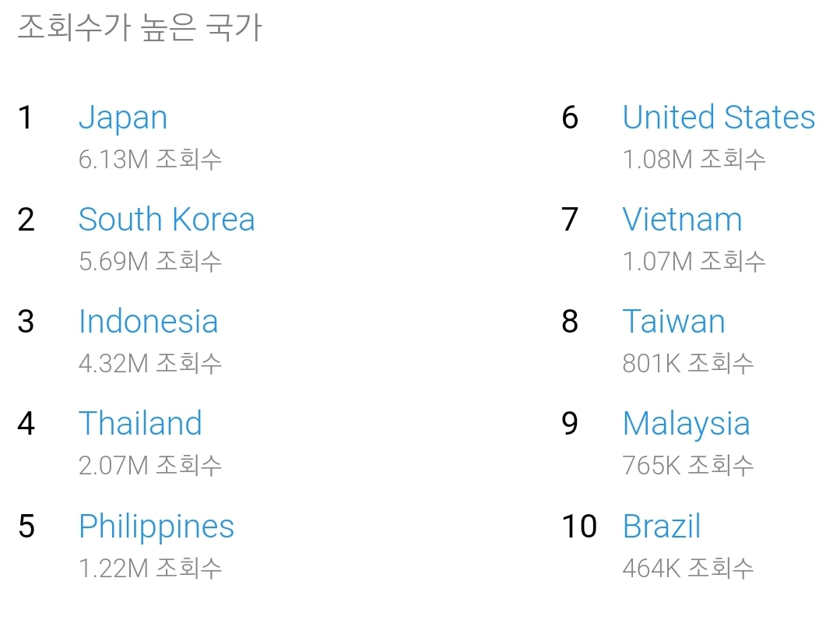This screenshot has width=840, height=638.
Task: Click the Philippines link
Action: coord(156,527)
